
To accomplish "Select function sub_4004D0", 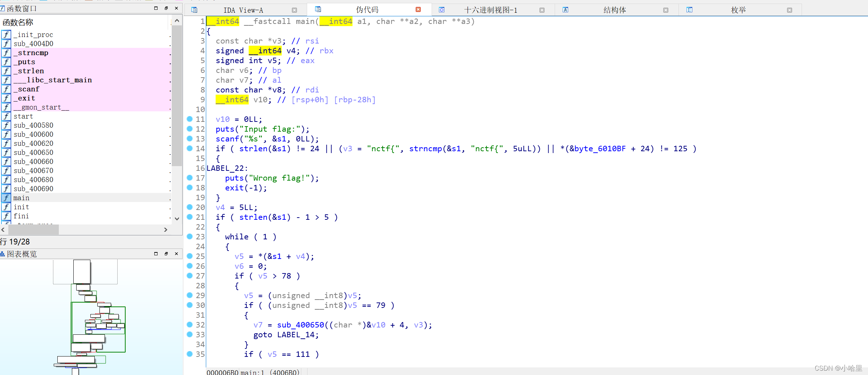I will (33, 44).
